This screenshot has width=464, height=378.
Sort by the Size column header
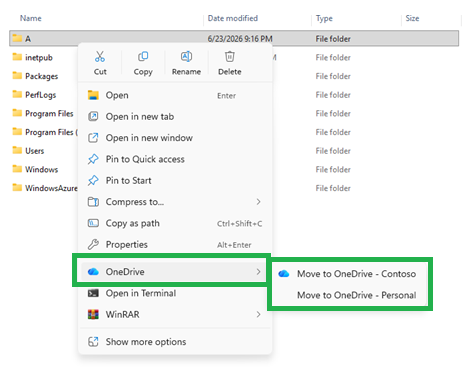pyautogui.click(x=412, y=18)
